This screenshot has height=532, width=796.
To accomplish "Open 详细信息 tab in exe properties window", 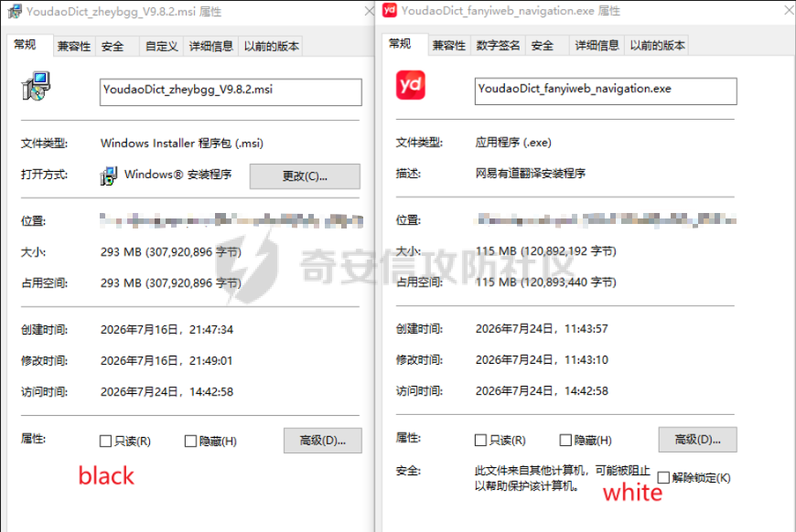I will (x=597, y=46).
